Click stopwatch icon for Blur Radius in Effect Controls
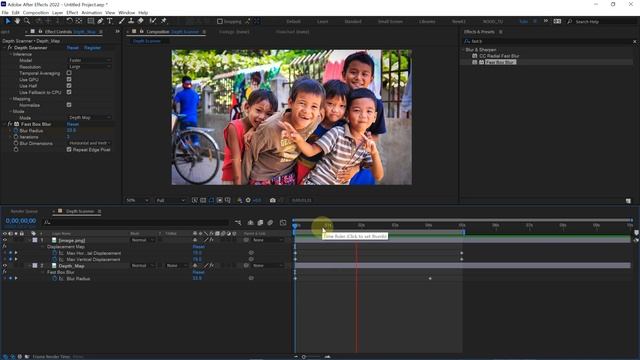Viewport: 640px width, 360px height. pyautogui.click(x=16, y=131)
